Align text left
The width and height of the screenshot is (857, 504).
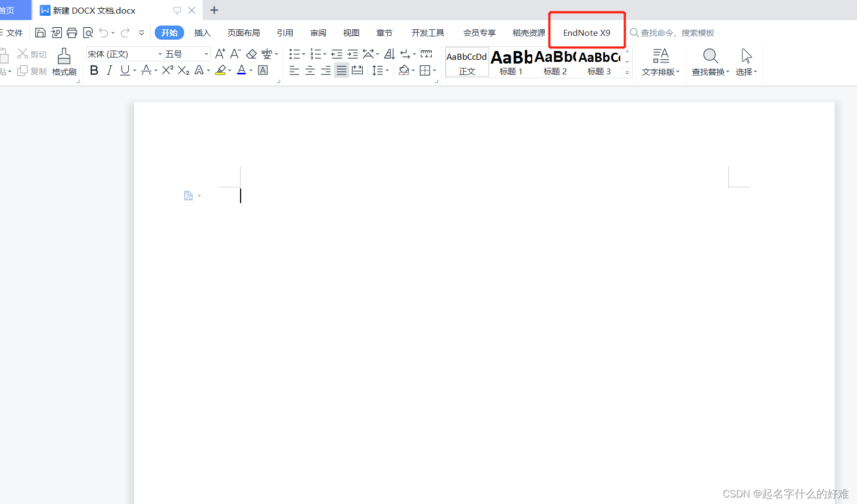pyautogui.click(x=294, y=70)
